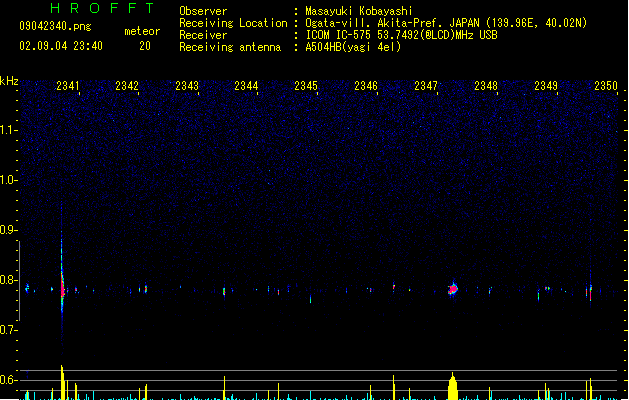This screenshot has width=629, height=400.
Task: Click the bright pink echo blob after 2347
Action: click(453, 289)
